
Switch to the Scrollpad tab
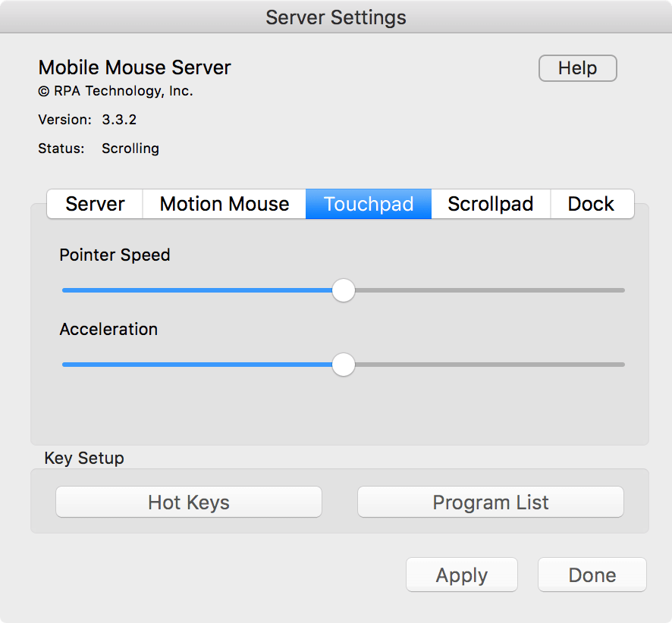tap(490, 204)
